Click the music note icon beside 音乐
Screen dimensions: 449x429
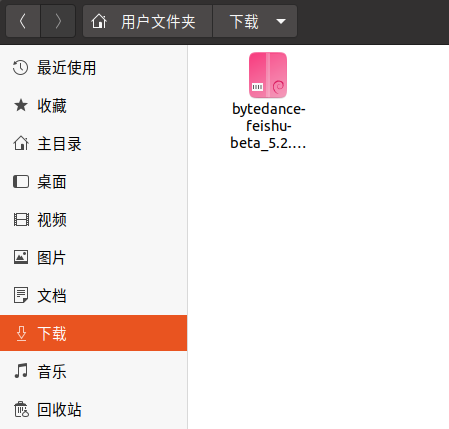21,371
